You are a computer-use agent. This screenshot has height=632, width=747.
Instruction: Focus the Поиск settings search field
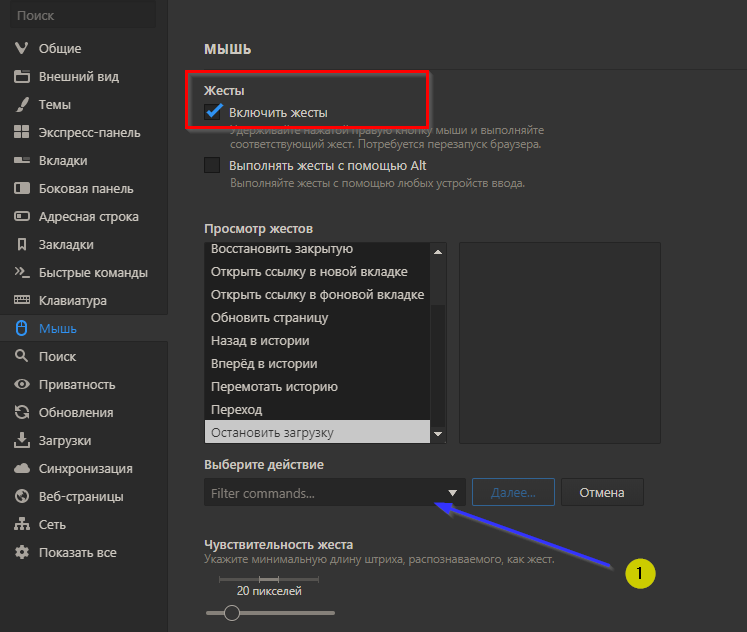click(83, 15)
